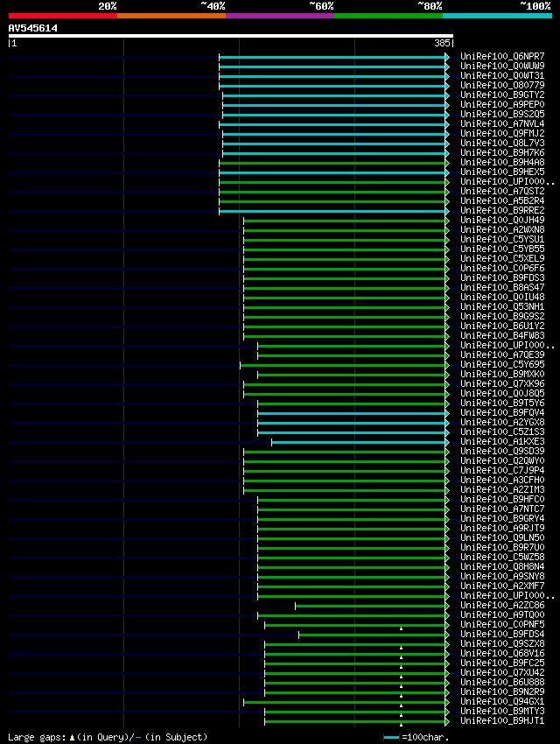Open hit UniRef100_Q0WUW9

click(x=502, y=66)
